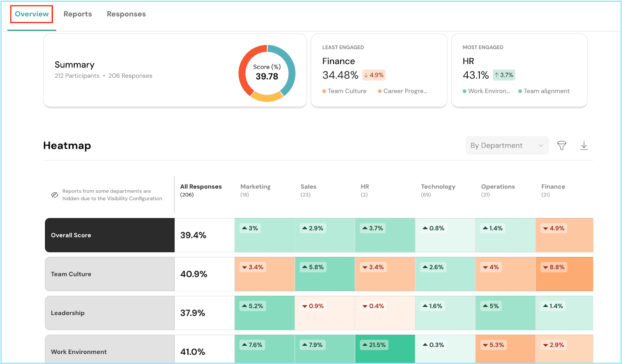
Task: Open the By Department dropdown
Action: [501, 145]
